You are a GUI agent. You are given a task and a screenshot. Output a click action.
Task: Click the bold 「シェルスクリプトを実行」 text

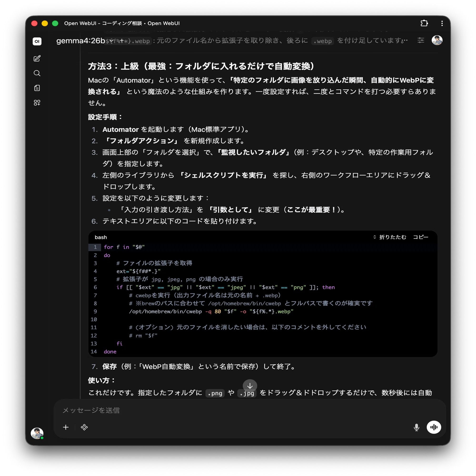[x=223, y=175]
